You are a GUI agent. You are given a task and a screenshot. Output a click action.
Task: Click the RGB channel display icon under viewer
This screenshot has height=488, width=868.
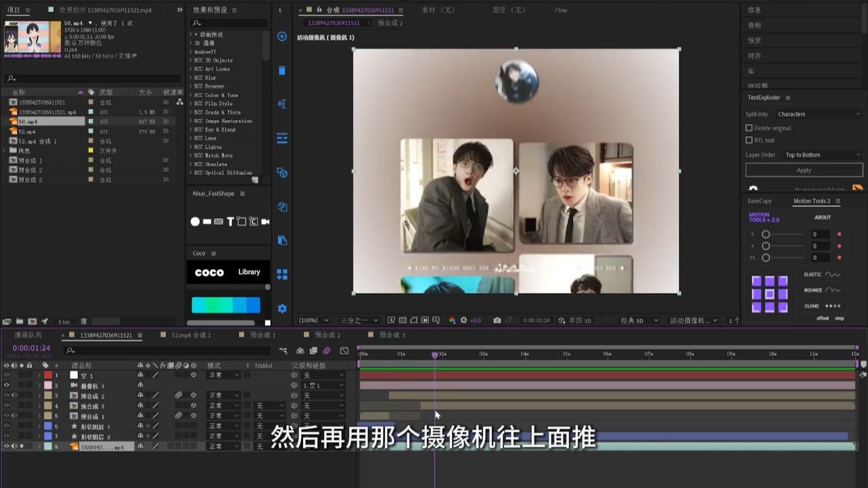pyautogui.click(x=453, y=320)
